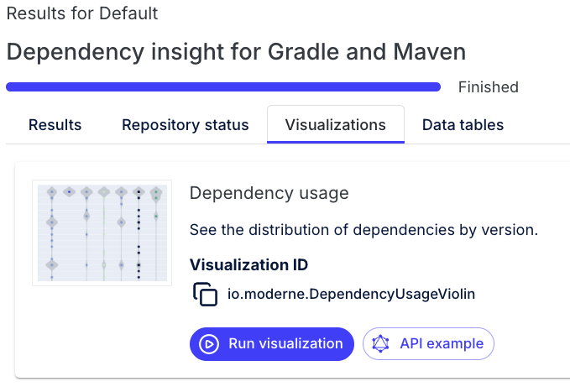Open the violin chart preview thumbnail

(x=102, y=233)
